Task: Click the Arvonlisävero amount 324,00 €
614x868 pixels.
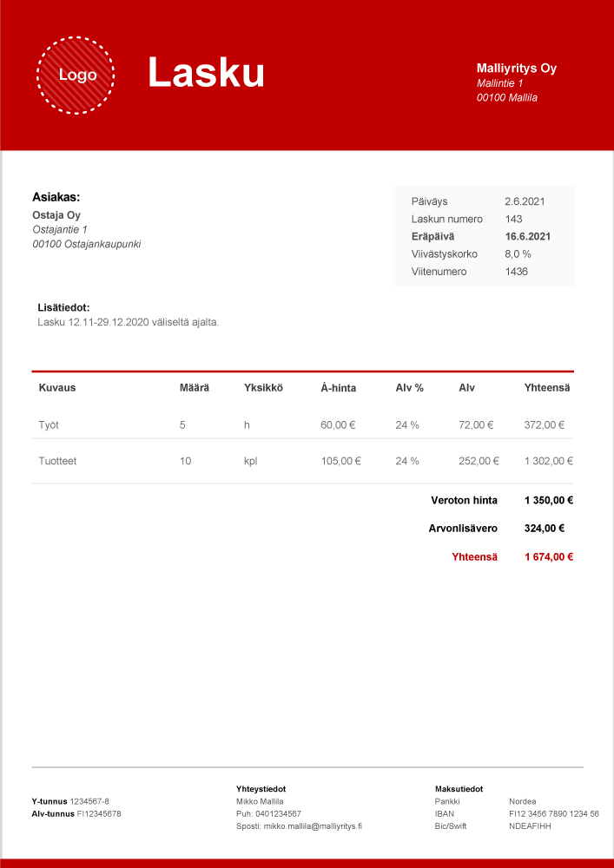Action: click(545, 528)
